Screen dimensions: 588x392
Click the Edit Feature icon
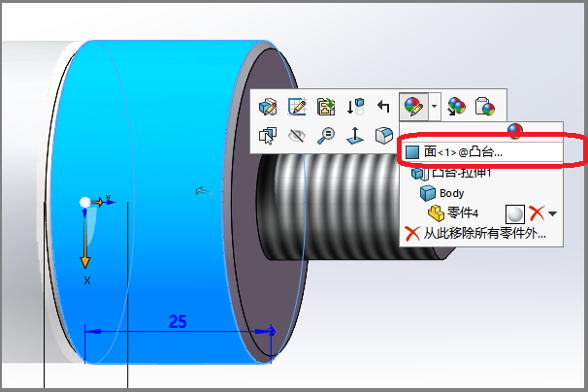coord(269,106)
